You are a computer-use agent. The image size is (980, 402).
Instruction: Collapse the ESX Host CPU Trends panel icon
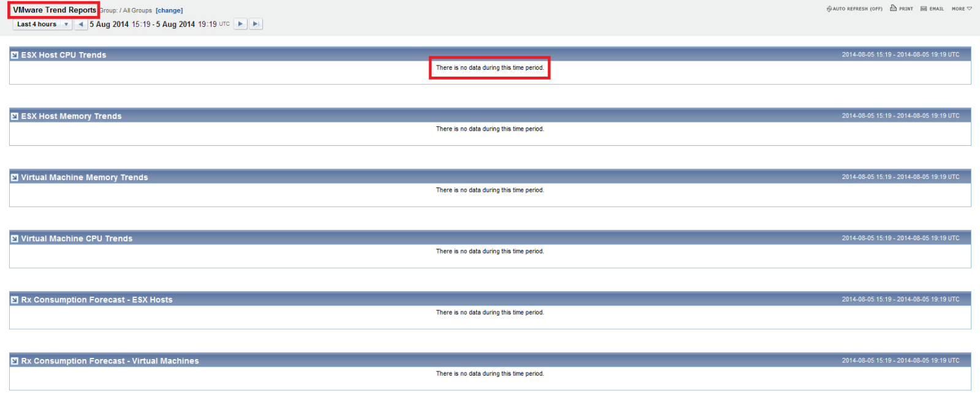click(15, 55)
